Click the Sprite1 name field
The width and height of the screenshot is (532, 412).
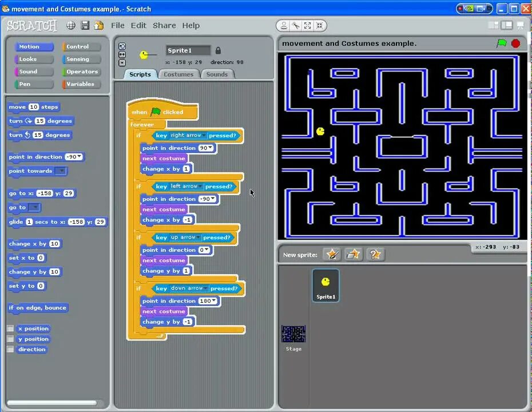click(188, 50)
